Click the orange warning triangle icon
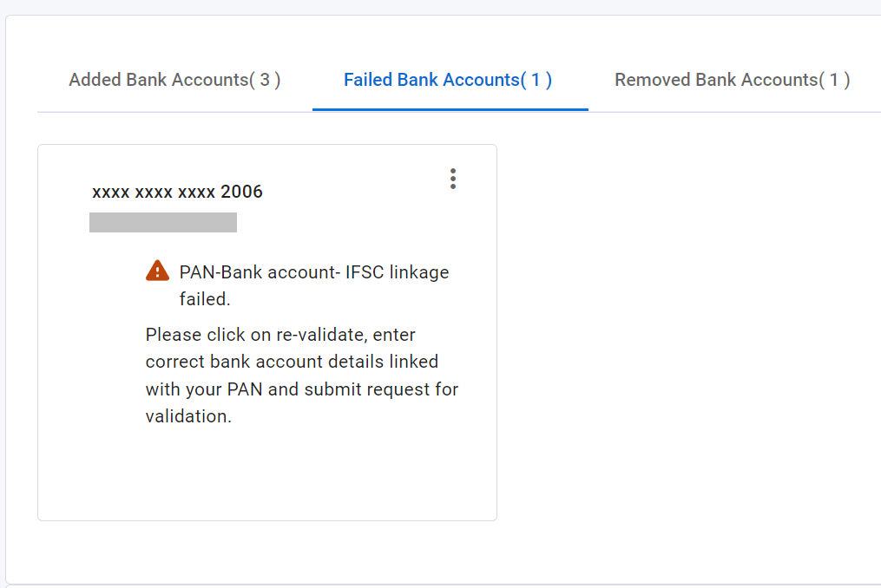881x588 pixels. (157, 271)
